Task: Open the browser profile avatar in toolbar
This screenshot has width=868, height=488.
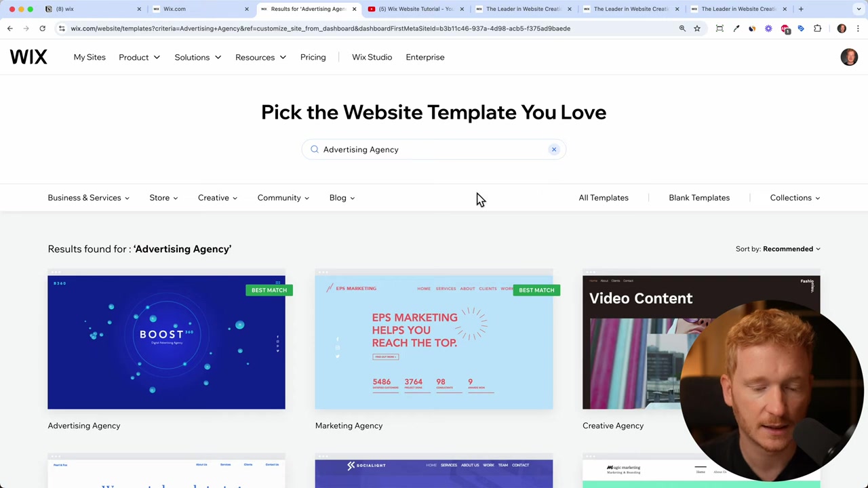Action: pos(842,28)
